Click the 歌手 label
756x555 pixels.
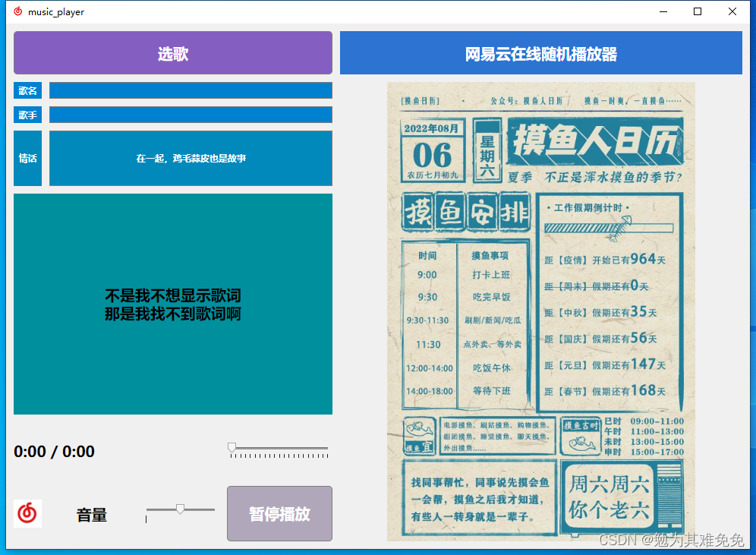(x=27, y=115)
